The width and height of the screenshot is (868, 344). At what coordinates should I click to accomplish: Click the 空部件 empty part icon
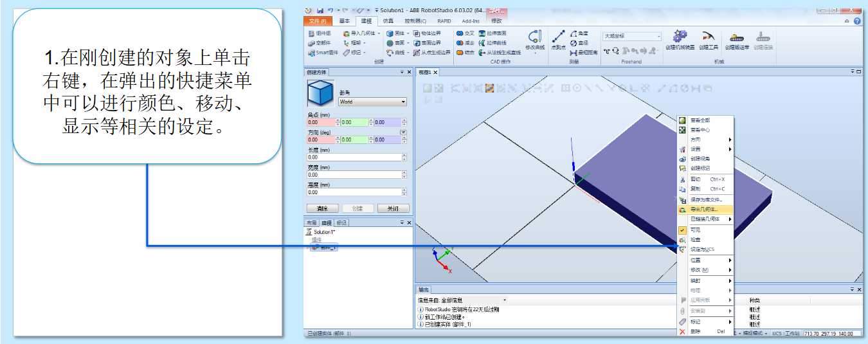tap(320, 43)
